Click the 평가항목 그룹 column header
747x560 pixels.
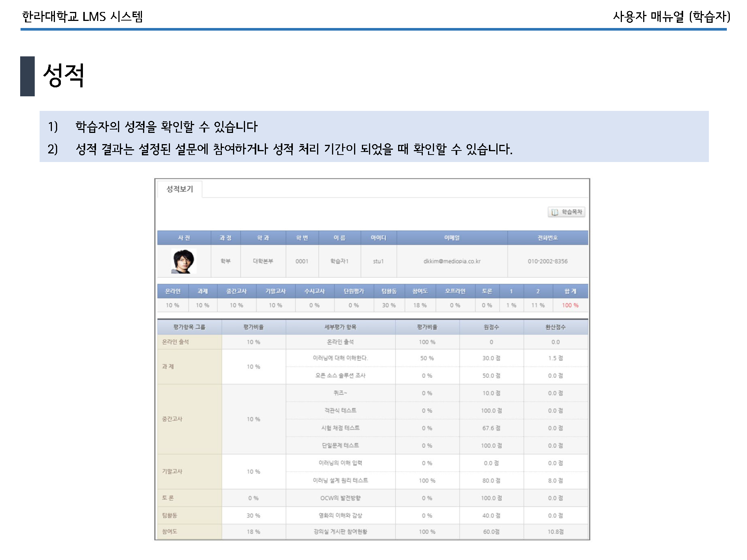189,327
